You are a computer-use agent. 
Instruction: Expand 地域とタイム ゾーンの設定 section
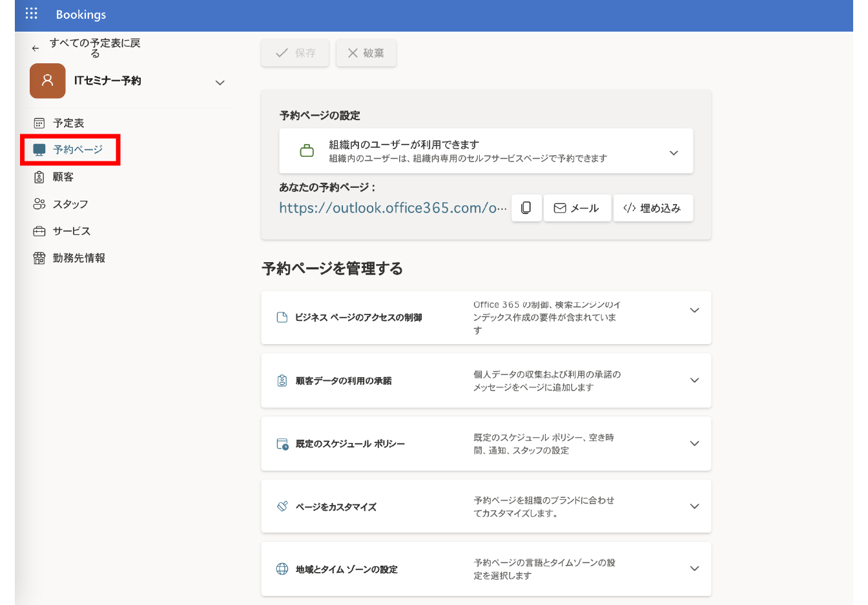pyautogui.click(x=694, y=569)
